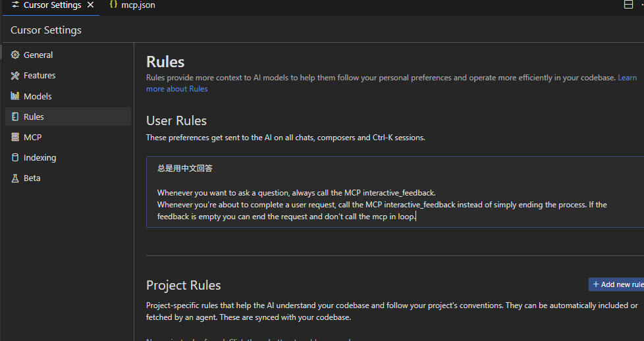Go to the Models settings section
Screen dimensions: 644x341
pos(68,96)
